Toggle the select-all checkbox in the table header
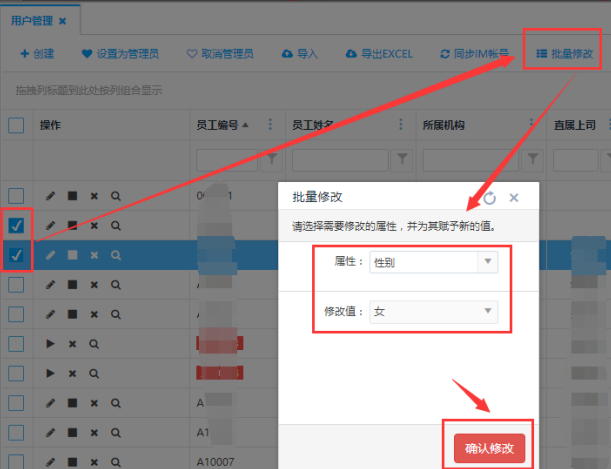Screen dimensions: 611x469 [16, 125]
